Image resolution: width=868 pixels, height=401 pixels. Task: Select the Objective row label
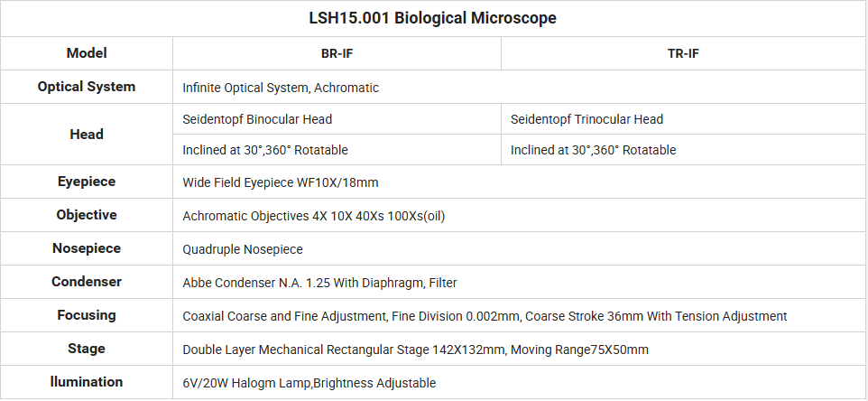[x=87, y=215]
